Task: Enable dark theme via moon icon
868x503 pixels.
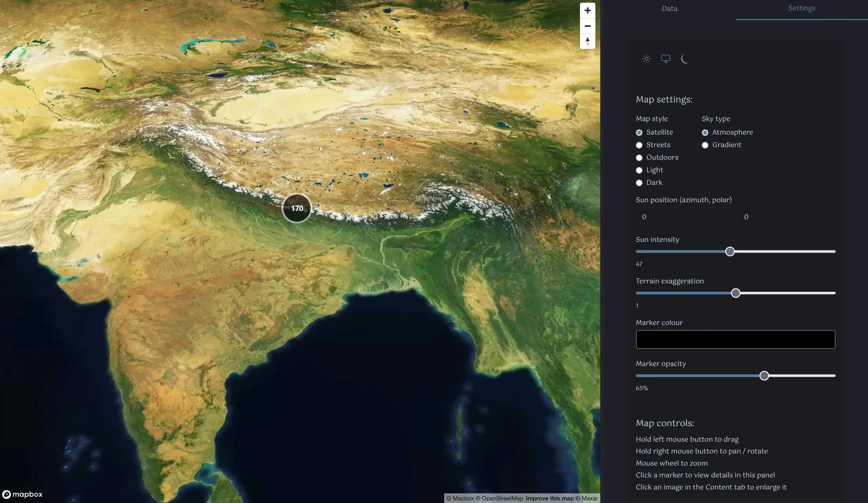Action: 685,59
